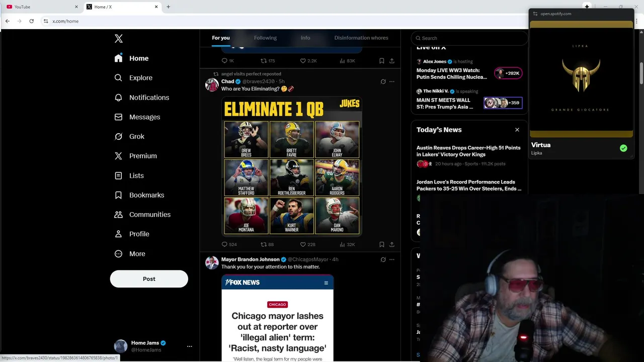Click the Post button
The image size is (644, 362).
[149, 279]
